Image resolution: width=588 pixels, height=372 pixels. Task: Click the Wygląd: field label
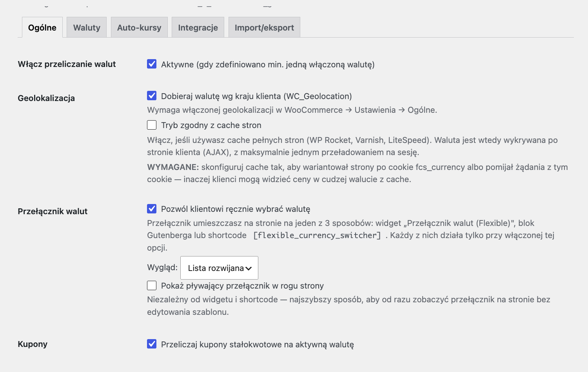pyautogui.click(x=162, y=267)
